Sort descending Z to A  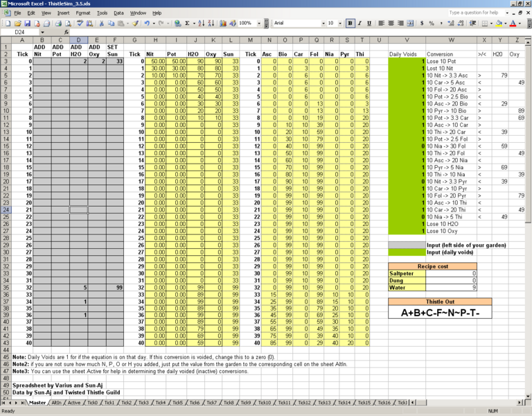(211, 23)
